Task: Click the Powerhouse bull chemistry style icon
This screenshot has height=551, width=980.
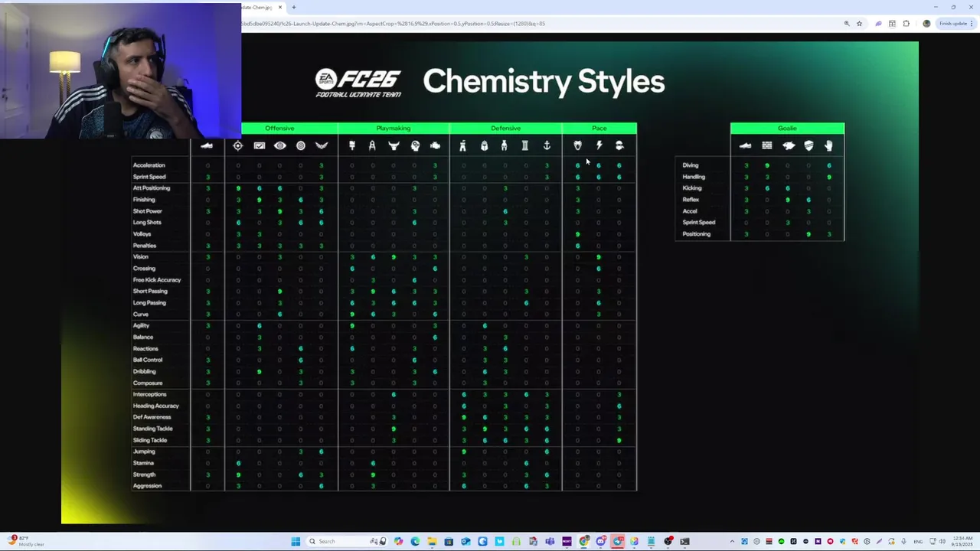Action: coord(394,145)
